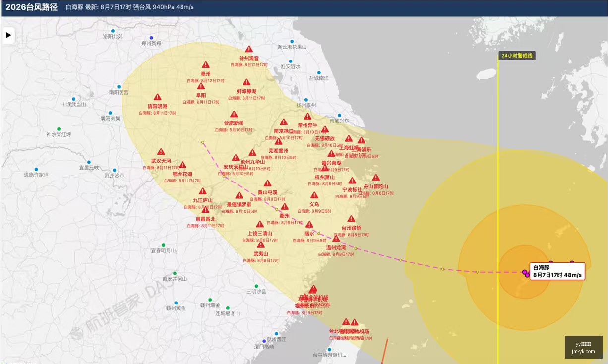Select the 阜阳 warning triangle icon
The width and height of the screenshot is (608, 364).
(201, 86)
